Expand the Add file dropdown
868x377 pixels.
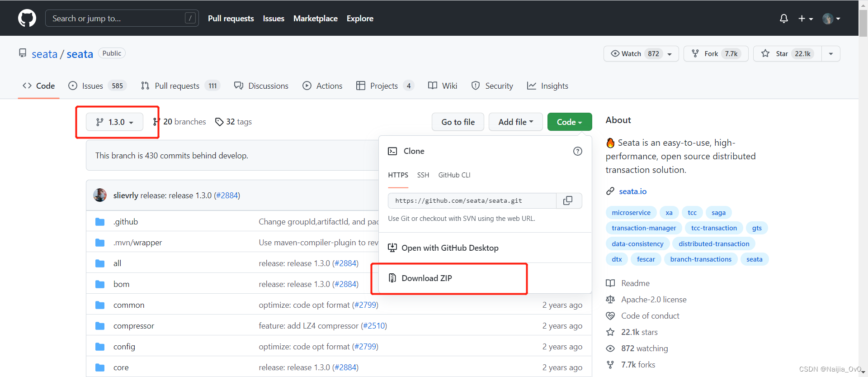tap(516, 122)
